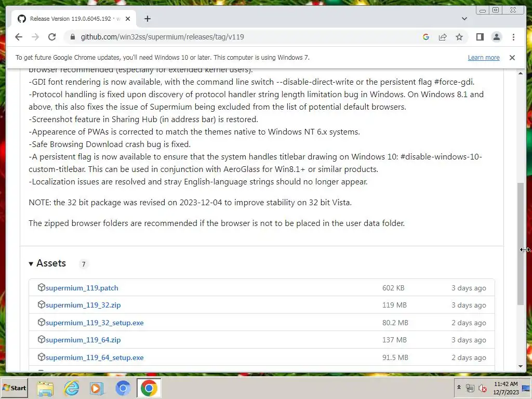Click the 80.2 MB file size
532x399 pixels.
395,323
